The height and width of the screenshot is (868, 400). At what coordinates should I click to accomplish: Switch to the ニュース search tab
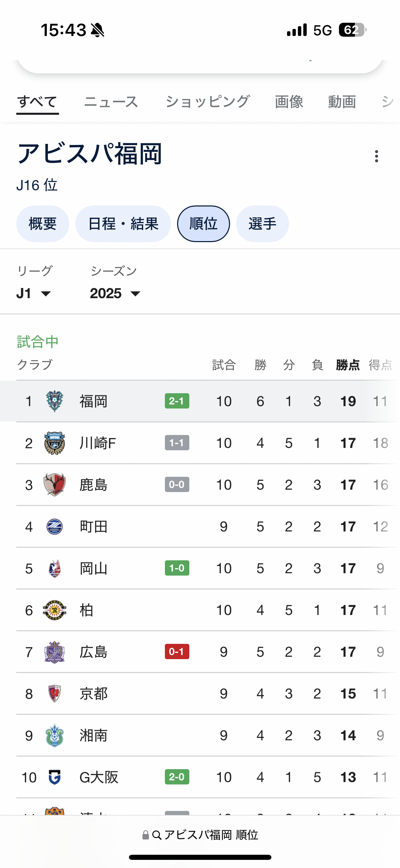(x=111, y=102)
